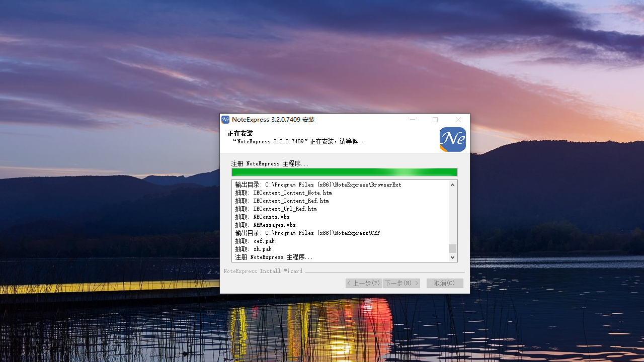Select the 抽取: cef.pak entry in the log
The image size is (644, 362).
click(253, 241)
